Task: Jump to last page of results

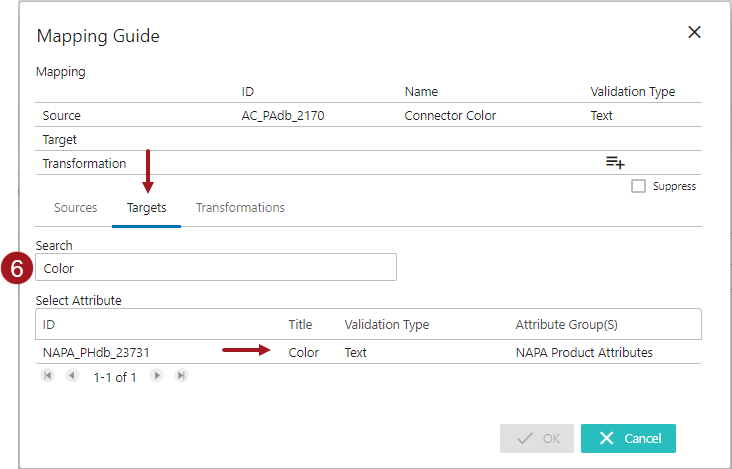Action: (x=180, y=376)
